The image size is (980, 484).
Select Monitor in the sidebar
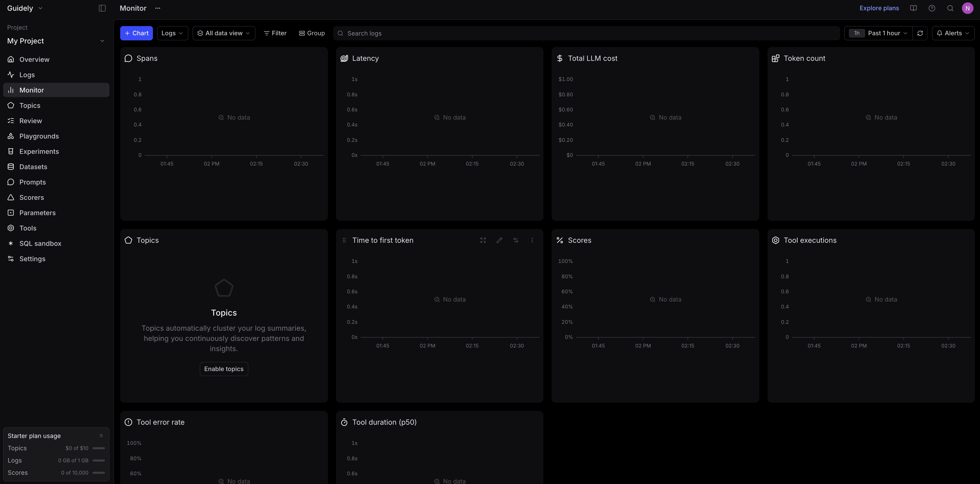56,90
